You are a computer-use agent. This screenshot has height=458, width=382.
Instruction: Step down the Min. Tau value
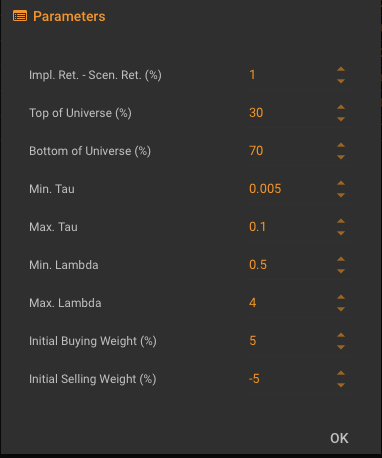tap(341, 195)
